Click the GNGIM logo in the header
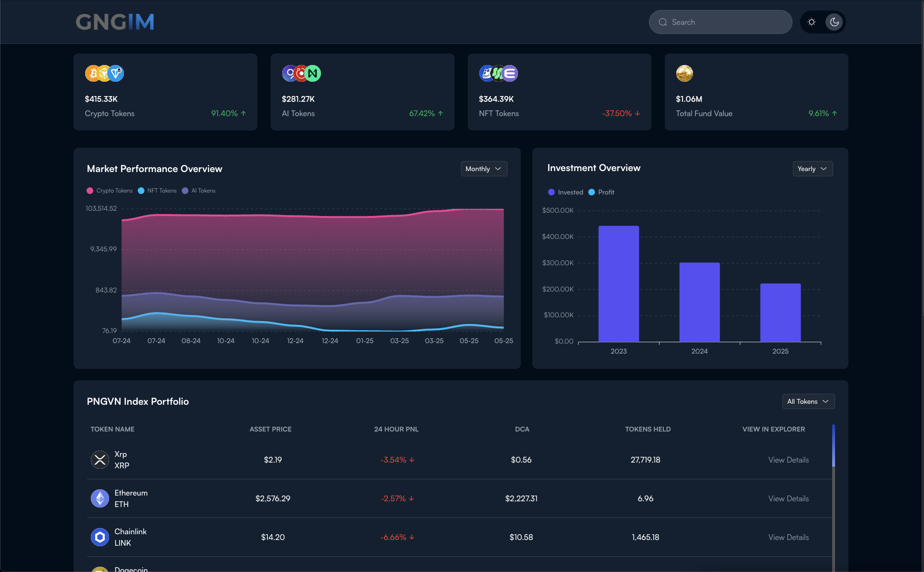Image resolution: width=924 pixels, height=572 pixels. point(114,22)
